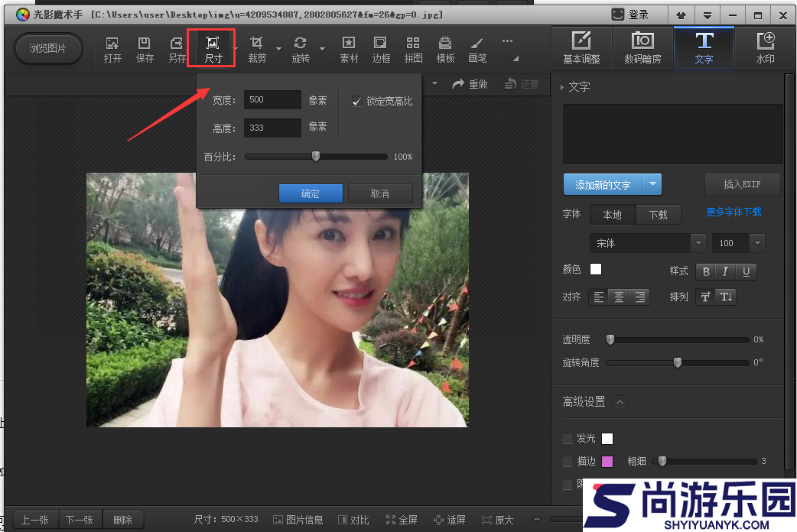Expand the toolbar corner triangle

516,58
